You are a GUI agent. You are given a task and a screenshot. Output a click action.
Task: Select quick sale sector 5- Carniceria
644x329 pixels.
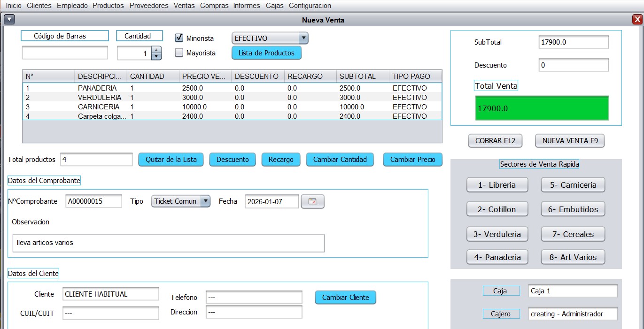click(x=573, y=185)
